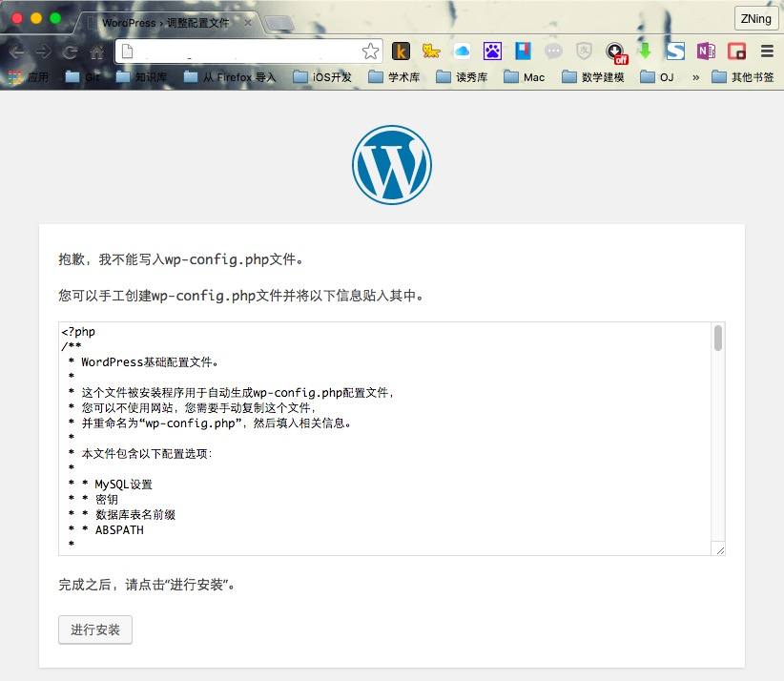Click the 密钥 line in the code

click(107, 500)
